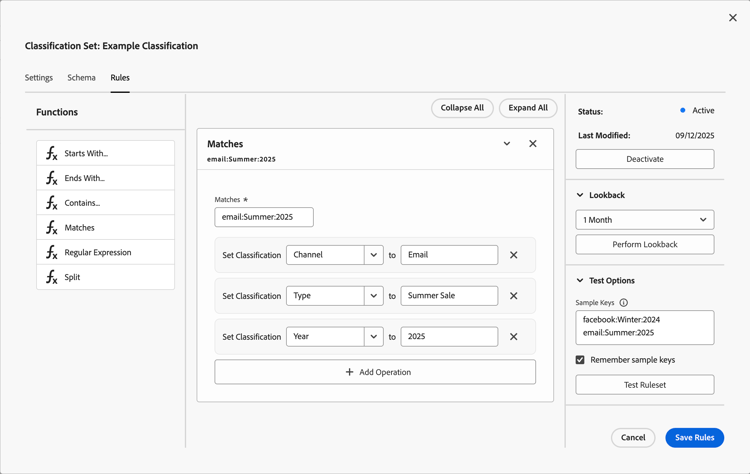Toggle the Remember sample keys checkbox

[580, 360]
